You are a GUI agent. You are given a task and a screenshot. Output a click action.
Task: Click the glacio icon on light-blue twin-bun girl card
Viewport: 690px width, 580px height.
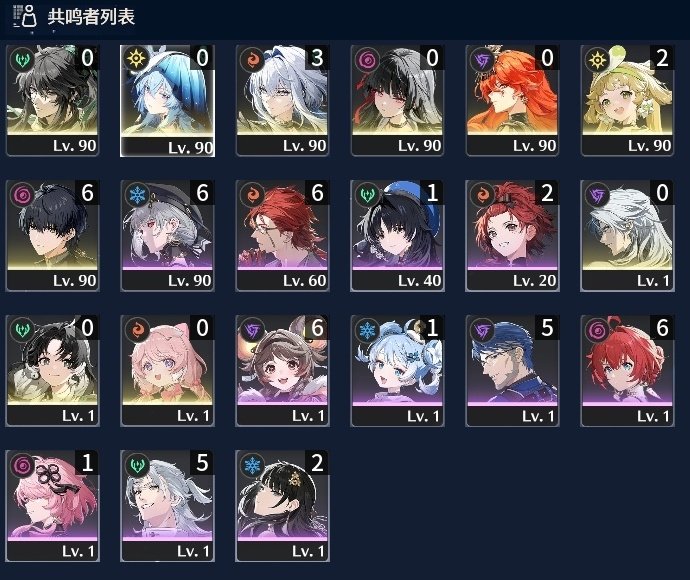coord(367,330)
